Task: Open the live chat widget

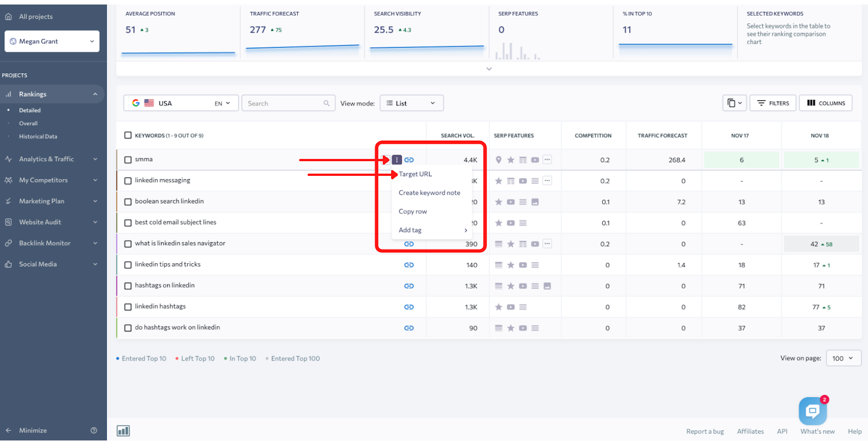Action: (813, 411)
